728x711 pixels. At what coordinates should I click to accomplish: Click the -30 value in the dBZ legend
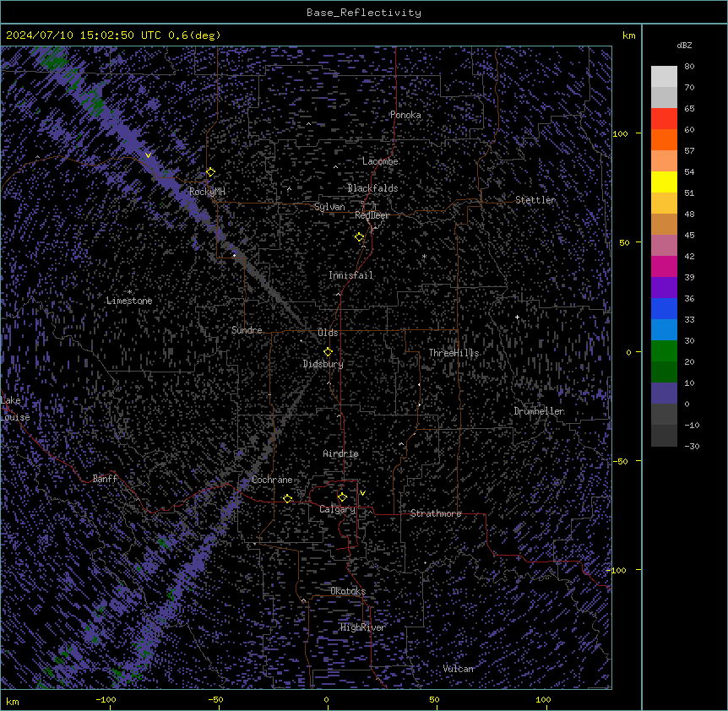[692, 446]
